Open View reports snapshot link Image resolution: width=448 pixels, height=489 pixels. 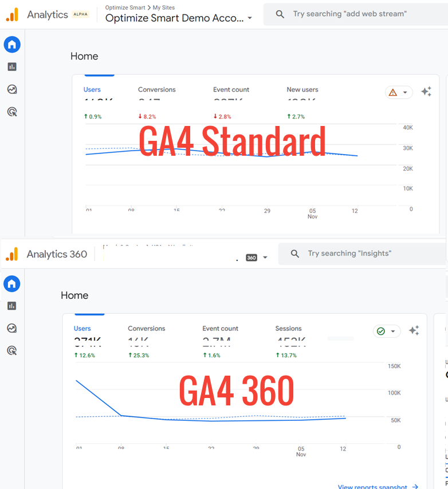tap(378, 486)
